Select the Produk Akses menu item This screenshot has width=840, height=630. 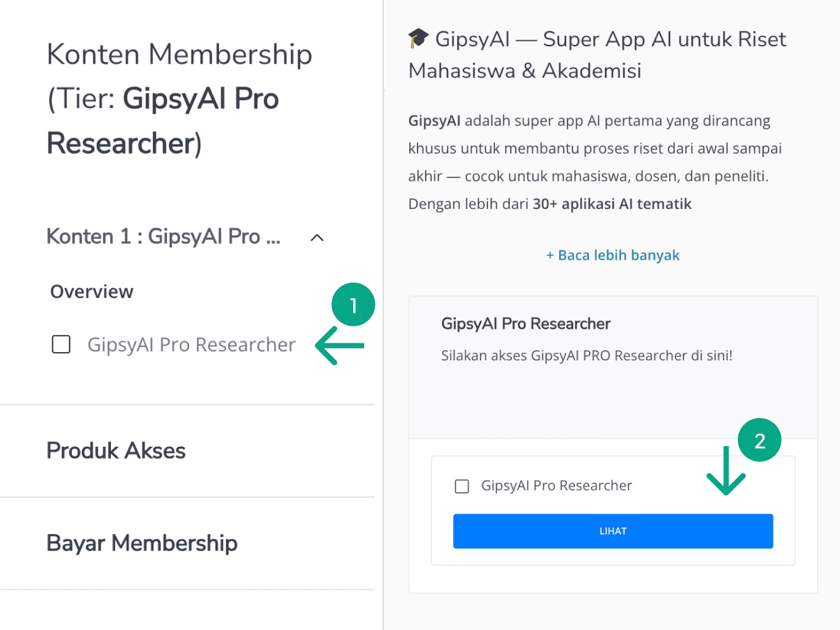pyautogui.click(x=116, y=450)
